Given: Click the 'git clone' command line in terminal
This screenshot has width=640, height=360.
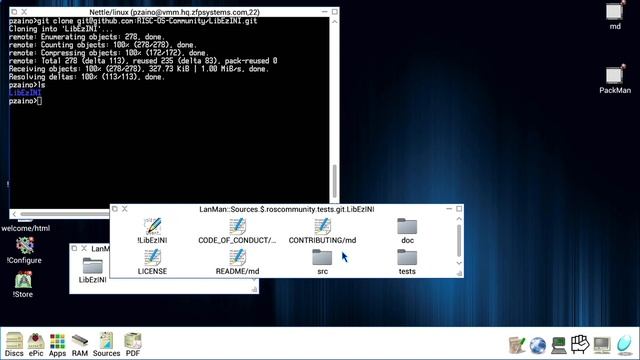Looking at the screenshot, I should [x=133, y=21].
